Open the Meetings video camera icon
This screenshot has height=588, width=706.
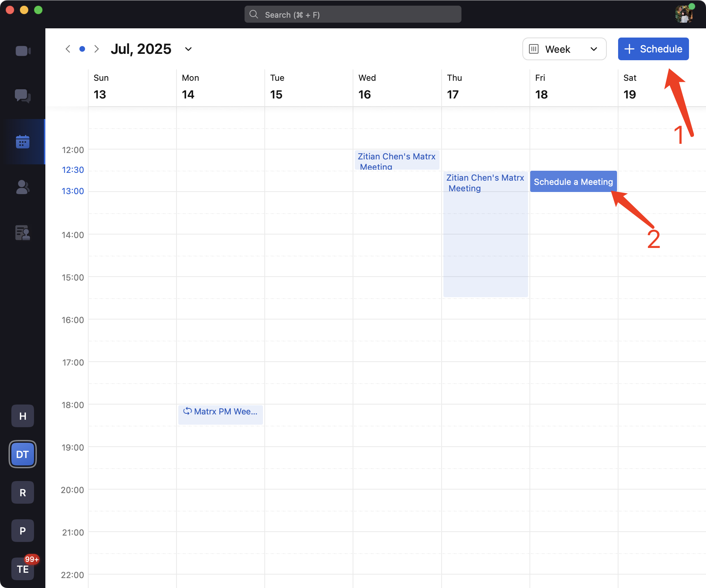point(23,51)
